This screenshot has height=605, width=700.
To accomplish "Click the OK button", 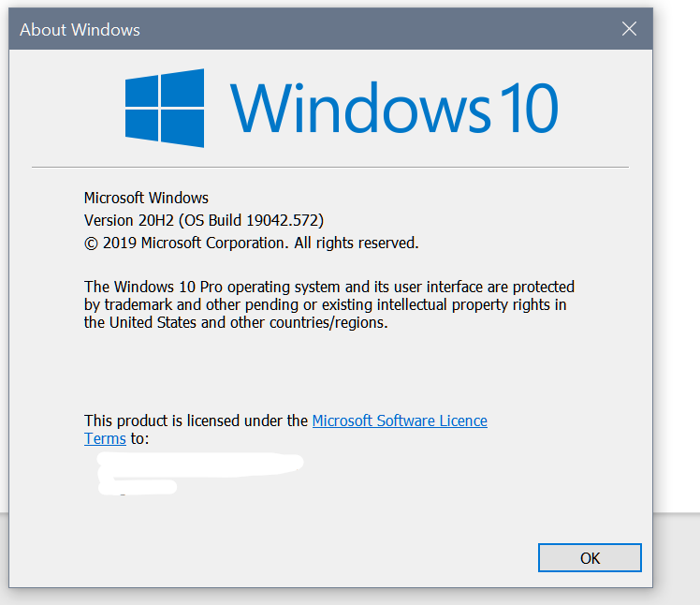I will pos(590,557).
